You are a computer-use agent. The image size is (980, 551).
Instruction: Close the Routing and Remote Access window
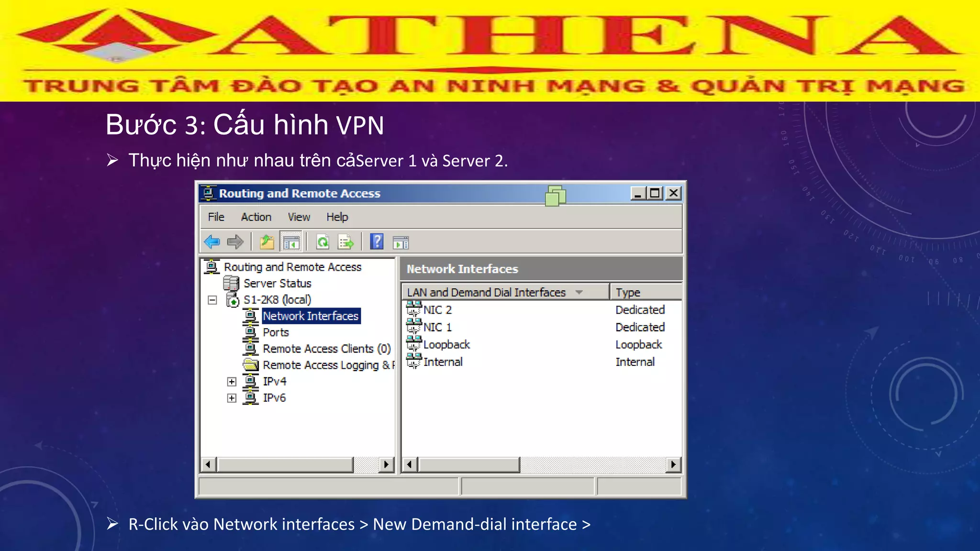(673, 193)
